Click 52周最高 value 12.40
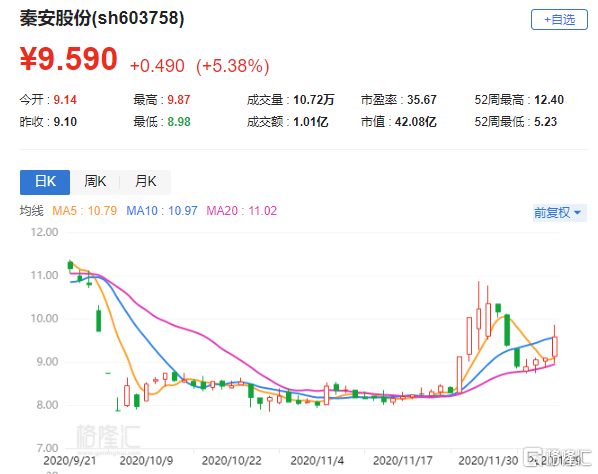Screen dimensions: 598x474 pos(549,100)
